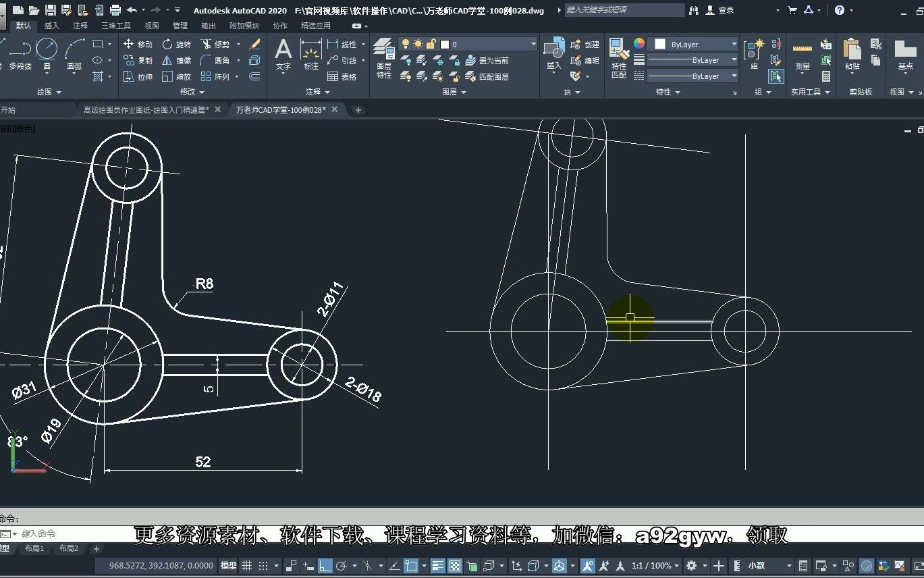
Task: Click the Array (阵列) tool
Action: 215,76
